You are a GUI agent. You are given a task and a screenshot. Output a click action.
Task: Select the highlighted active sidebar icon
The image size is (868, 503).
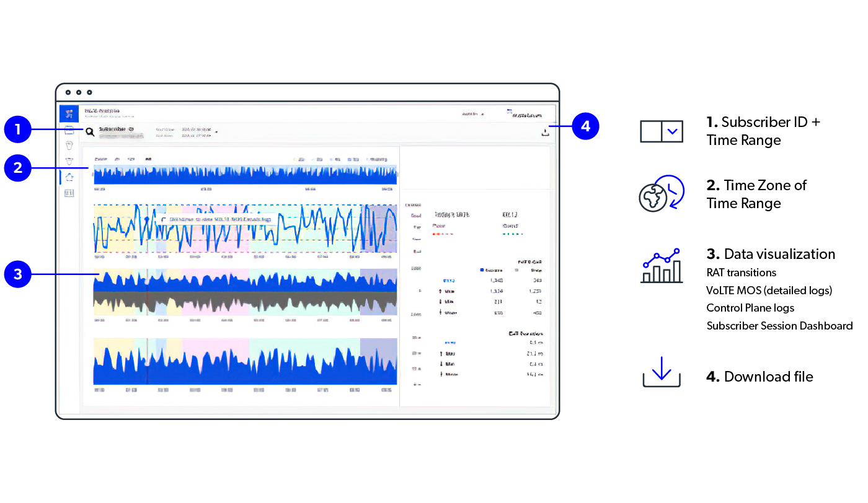(x=69, y=177)
